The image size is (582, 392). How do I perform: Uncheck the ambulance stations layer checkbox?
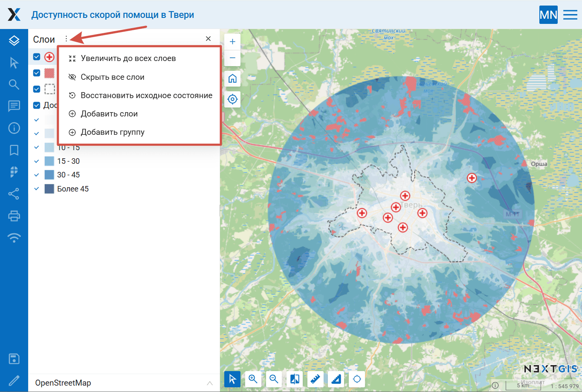click(x=37, y=57)
